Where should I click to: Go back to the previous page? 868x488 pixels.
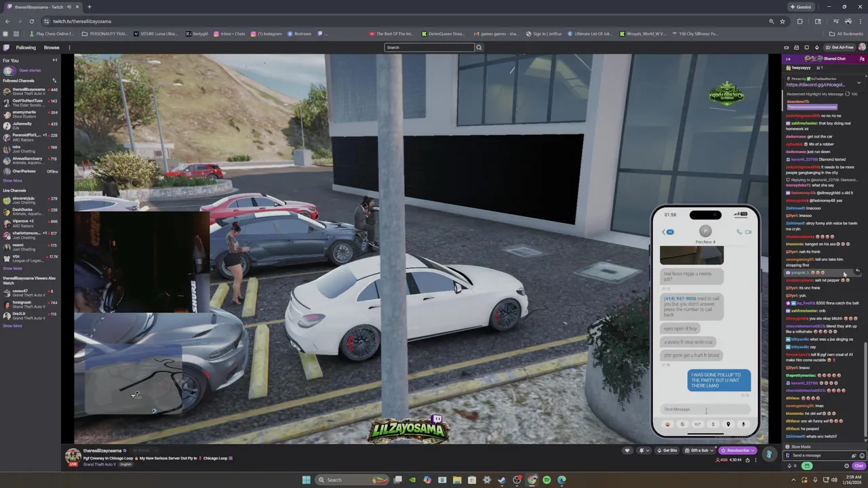point(7,21)
